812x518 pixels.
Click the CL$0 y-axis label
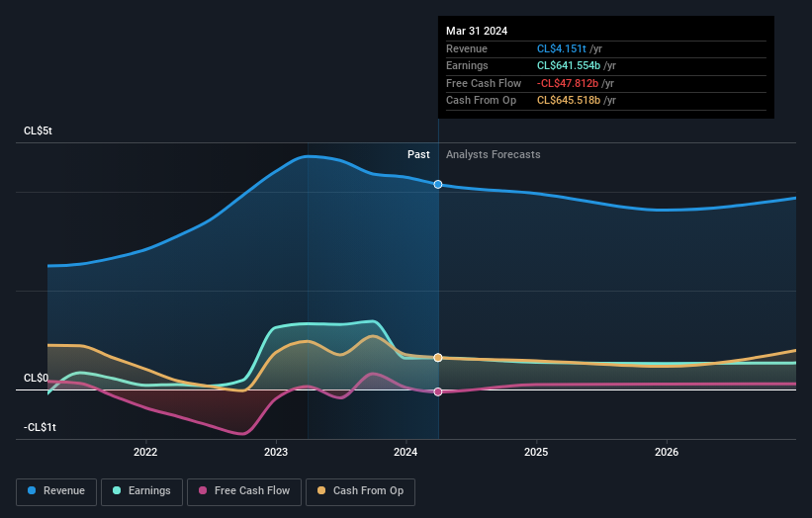(x=36, y=378)
